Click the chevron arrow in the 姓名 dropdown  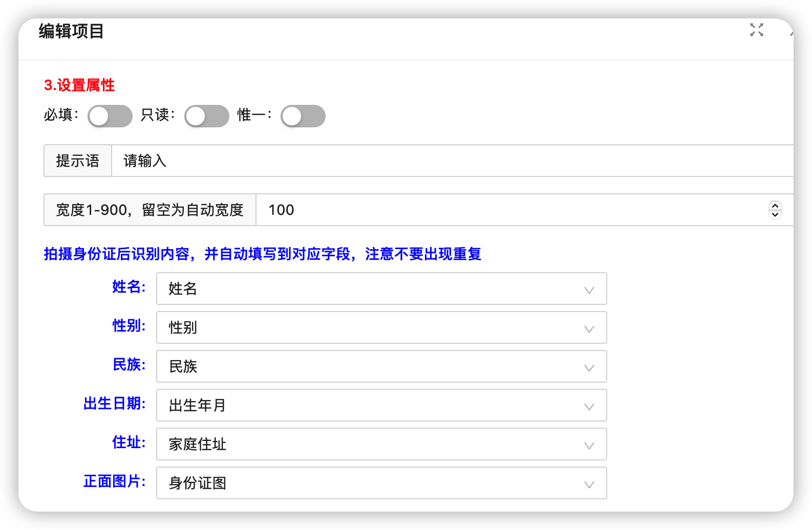pyautogui.click(x=589, y=290)
